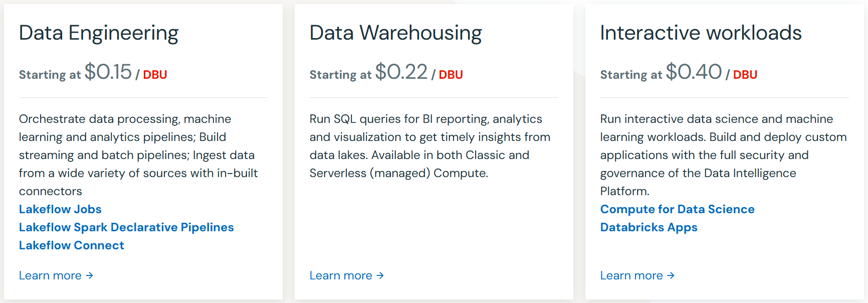Click Learn more in the Data Engineering card
Viewport: 868px width, 303px height.
point(50,275)
